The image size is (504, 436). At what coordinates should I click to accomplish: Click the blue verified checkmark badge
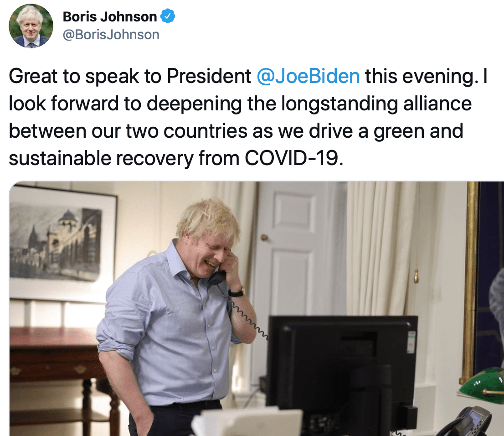[167, 16]
